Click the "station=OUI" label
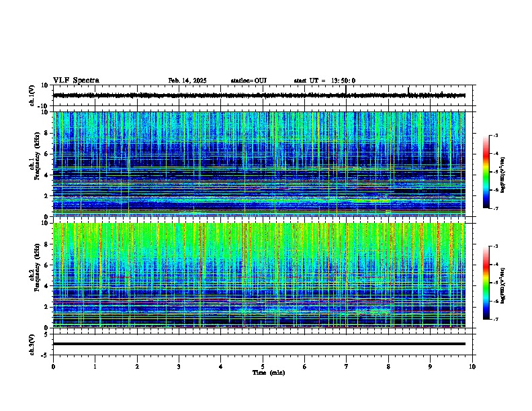The image size is (532, 411). pos(249,81)
